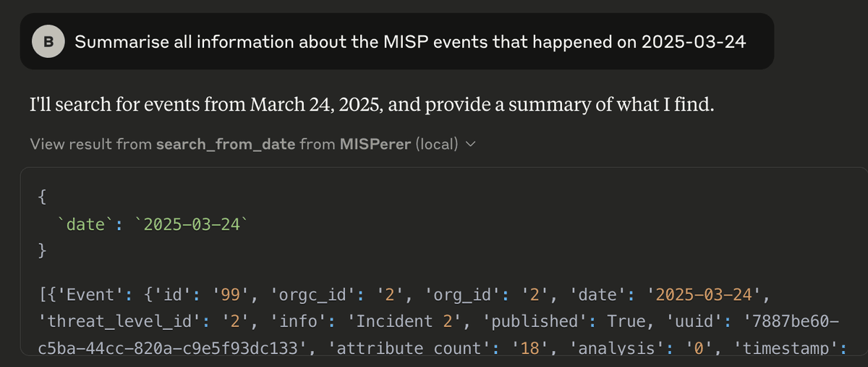Click the `2025-03-24` request parameter value
Viewport: 868px width, 367px height.
(191, 224)
